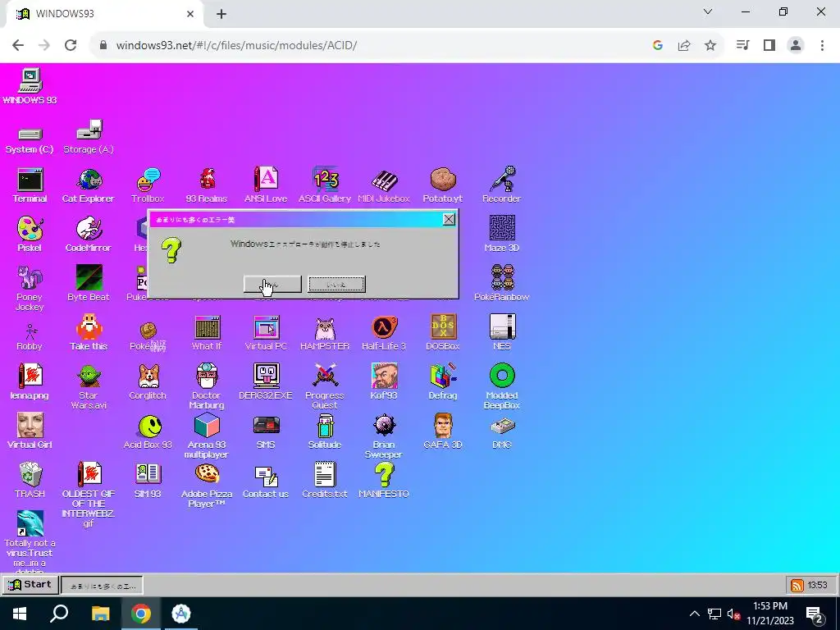Open lenna.png image file

[x=30, y=382]
